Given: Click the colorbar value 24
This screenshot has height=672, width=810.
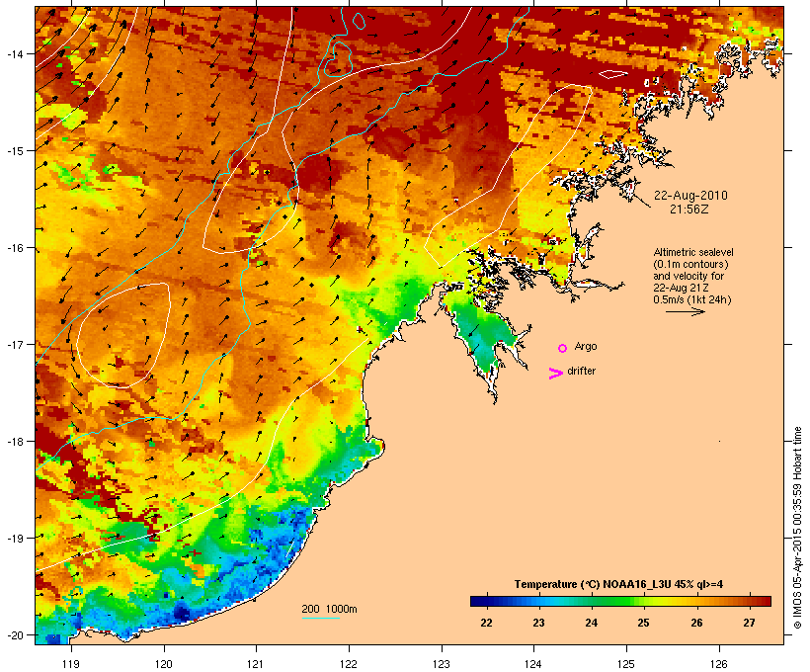Looking at the screenshot, I should pos(591,623).
